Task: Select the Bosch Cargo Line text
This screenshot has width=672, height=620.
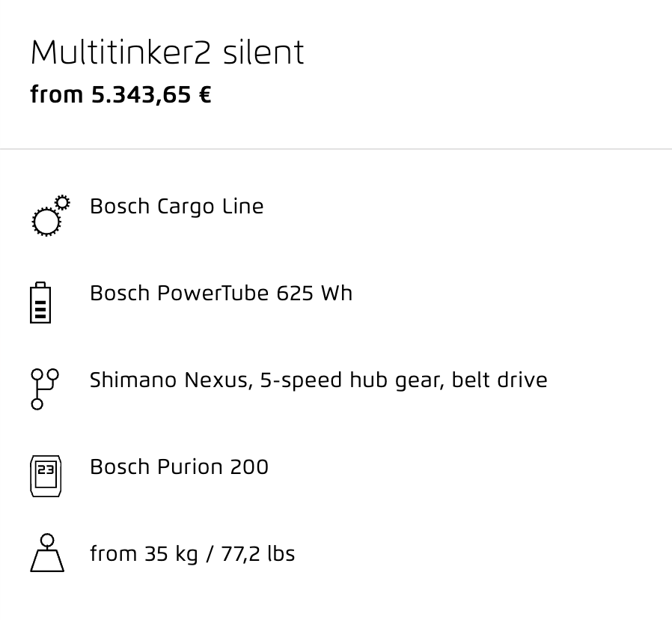Action: [177, 207]
